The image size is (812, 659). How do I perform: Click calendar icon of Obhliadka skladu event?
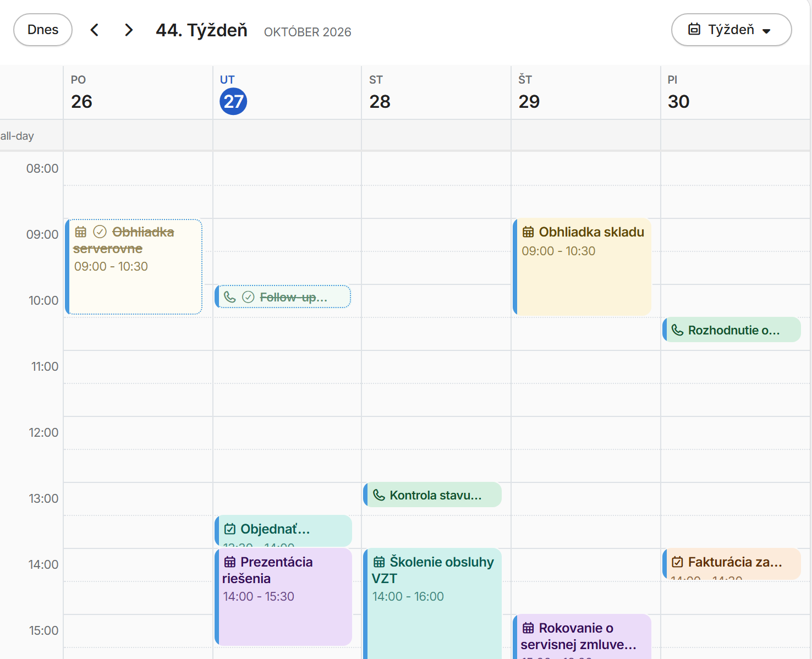coord(528,232)
